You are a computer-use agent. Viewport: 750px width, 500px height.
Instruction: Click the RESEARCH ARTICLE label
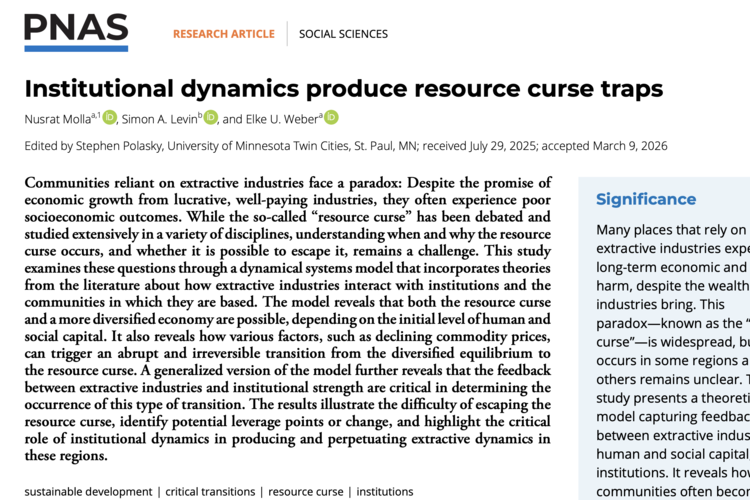[224, 34]
